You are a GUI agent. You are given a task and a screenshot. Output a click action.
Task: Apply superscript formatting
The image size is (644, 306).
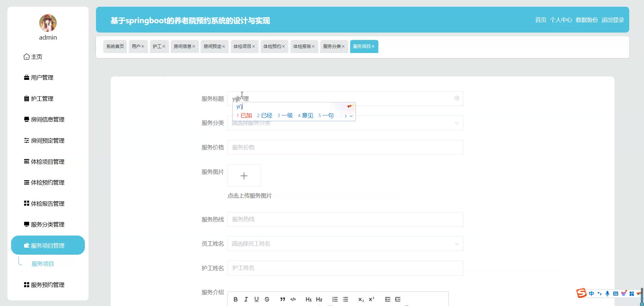[x=371, y=299]
